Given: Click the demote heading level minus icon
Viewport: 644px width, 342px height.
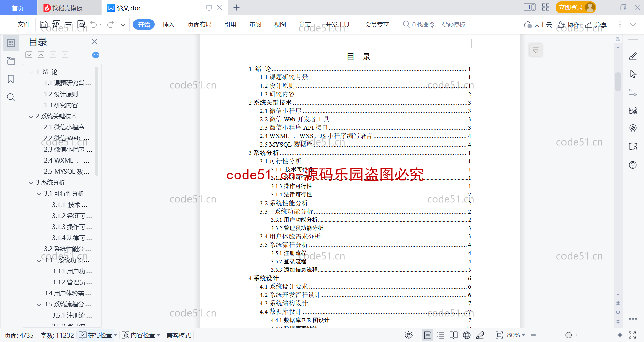Looking at the screenshot, I should point(65,55).
